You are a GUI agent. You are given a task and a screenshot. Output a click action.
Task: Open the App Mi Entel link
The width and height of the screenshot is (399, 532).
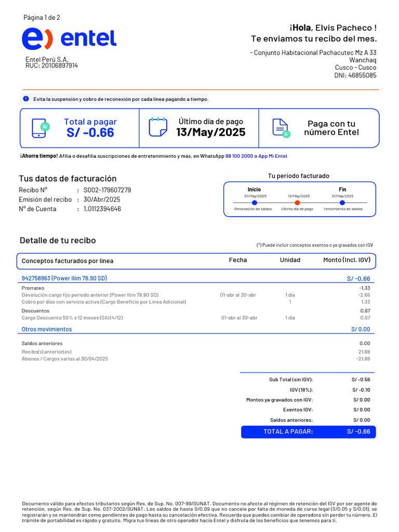pos(273,156)
